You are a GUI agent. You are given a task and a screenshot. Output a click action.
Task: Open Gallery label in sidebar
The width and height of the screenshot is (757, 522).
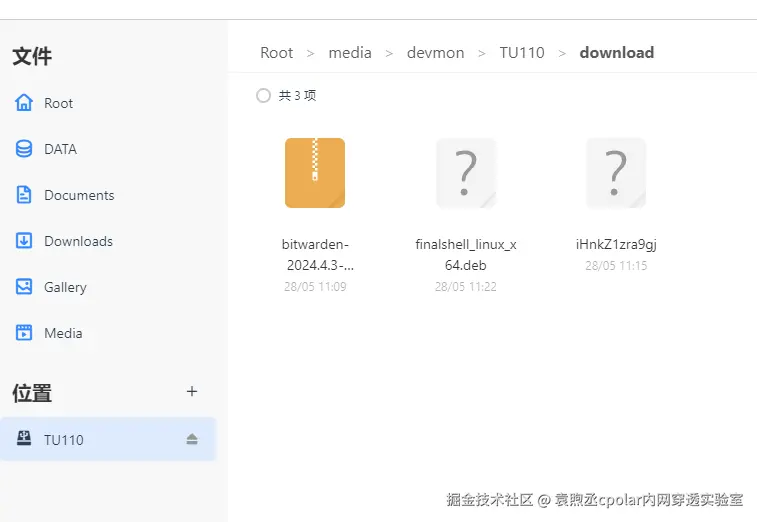(65, 287)
